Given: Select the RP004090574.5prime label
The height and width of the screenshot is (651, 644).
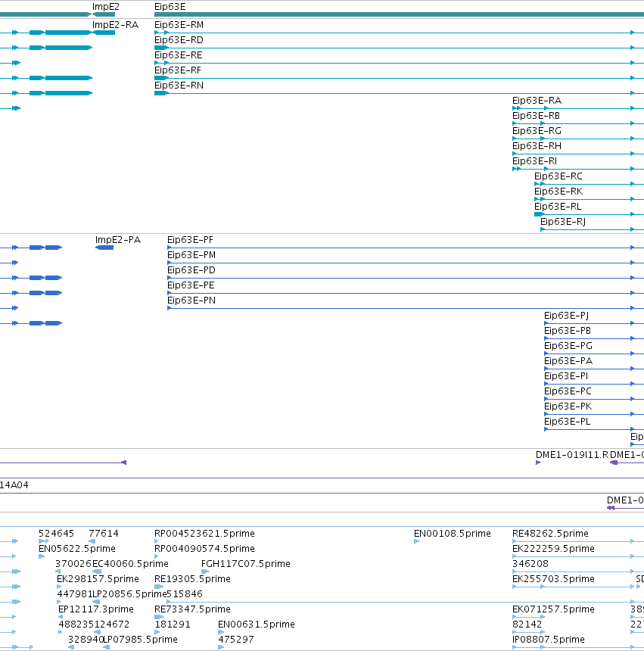Looking at the screenshot, I should pyautogui.click(x=204, y=549).
